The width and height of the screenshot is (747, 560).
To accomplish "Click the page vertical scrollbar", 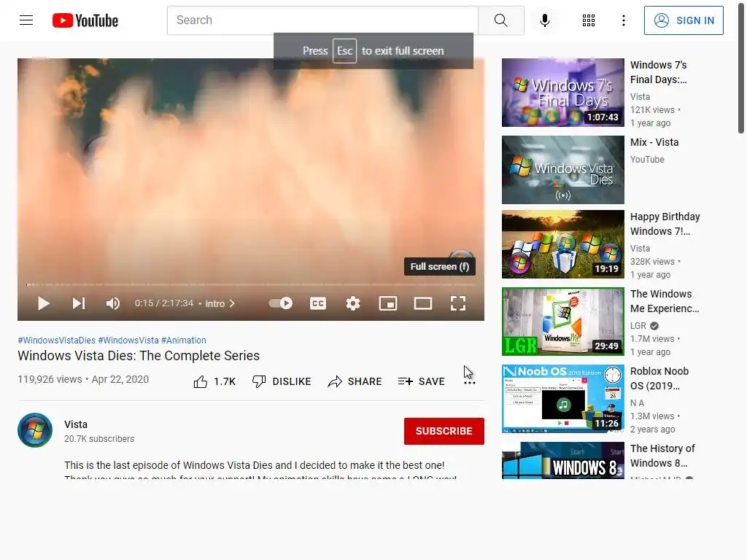I will click(741, 66).
